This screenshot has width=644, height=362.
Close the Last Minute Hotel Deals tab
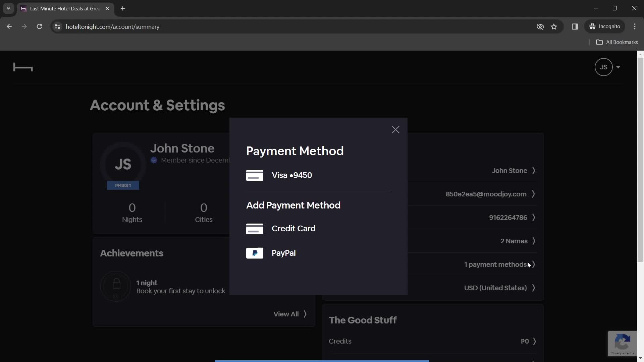point(107,9)
